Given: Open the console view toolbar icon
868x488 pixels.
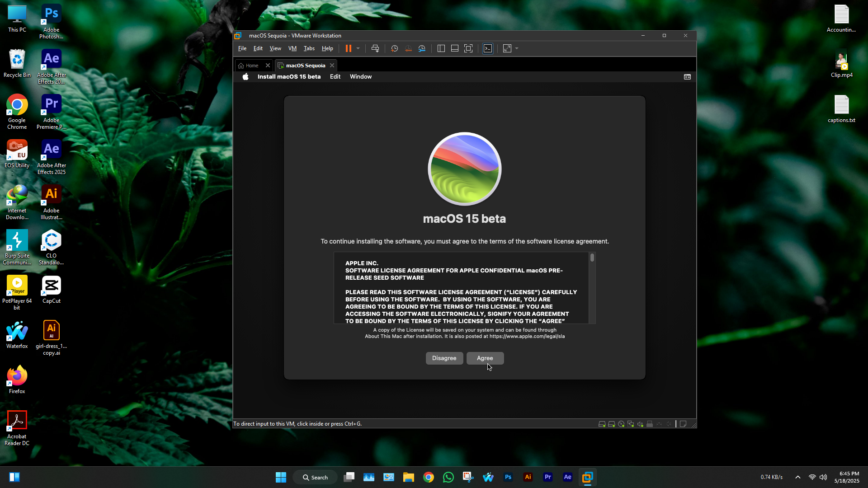Looking at the screenshot, I should (x=488, y=48).
